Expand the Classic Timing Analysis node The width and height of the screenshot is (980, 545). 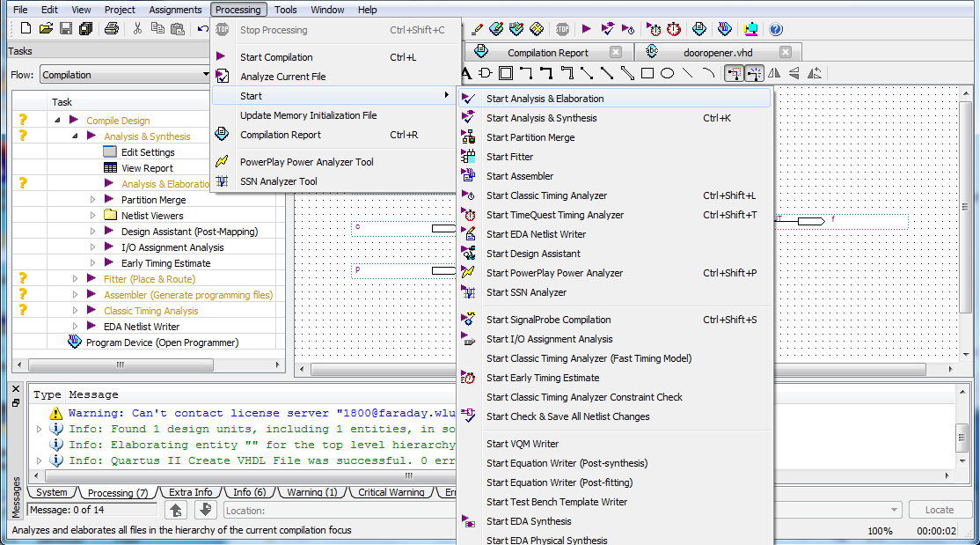[x=75, y=310]
